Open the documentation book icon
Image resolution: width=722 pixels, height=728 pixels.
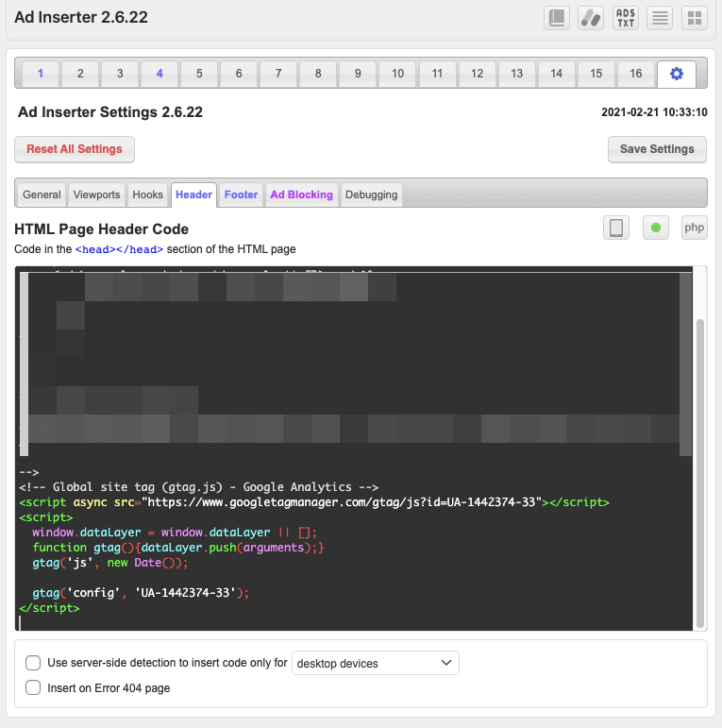[x=556, y=18]
